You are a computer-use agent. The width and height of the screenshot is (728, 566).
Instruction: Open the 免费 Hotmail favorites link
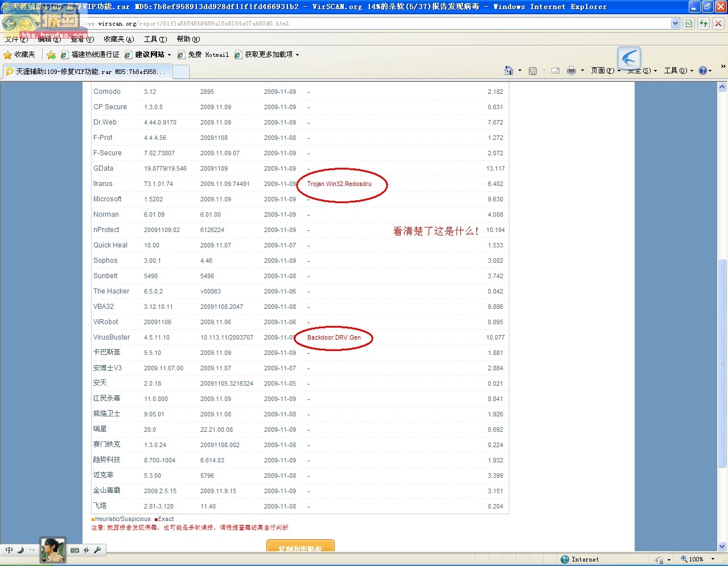tap(203, 55)
